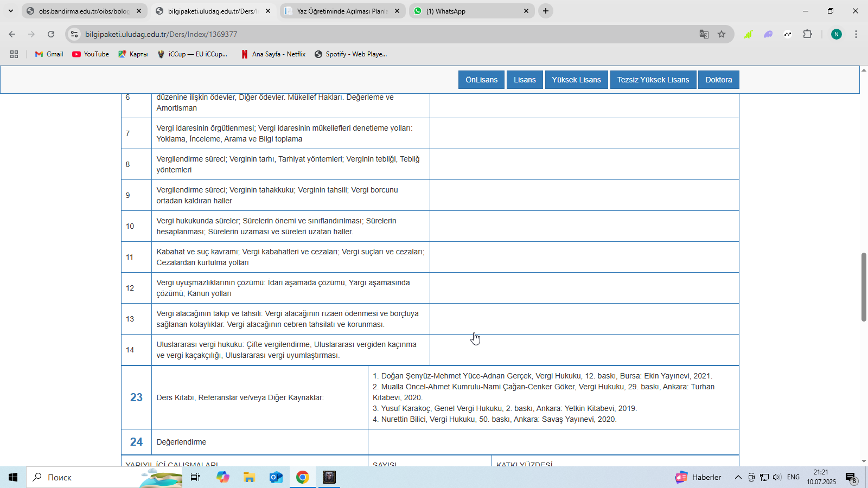Close the obs.bandirma.edu.tr tab
The width and height of the screenshot is (868, 488).
(x=139, y=11)
